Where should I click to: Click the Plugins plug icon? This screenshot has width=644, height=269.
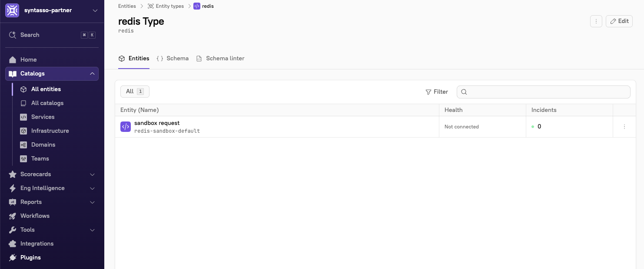13,258
